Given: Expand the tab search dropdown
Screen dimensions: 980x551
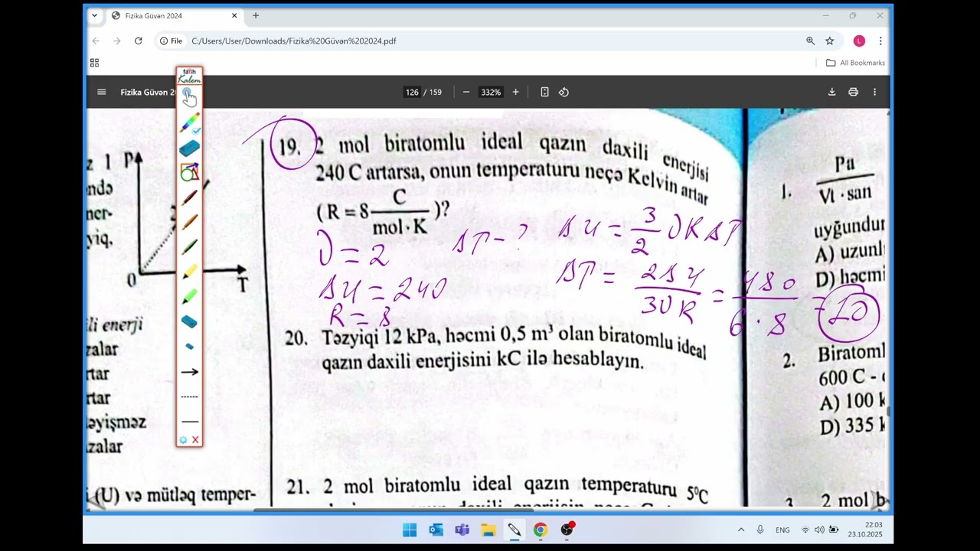Looking at the screenshot, I should pyautogui.click(x=94, y=15).
